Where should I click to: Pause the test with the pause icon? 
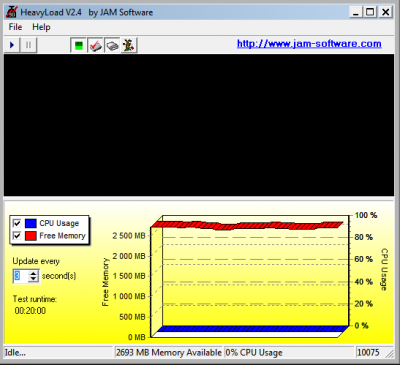coord(28,45)
